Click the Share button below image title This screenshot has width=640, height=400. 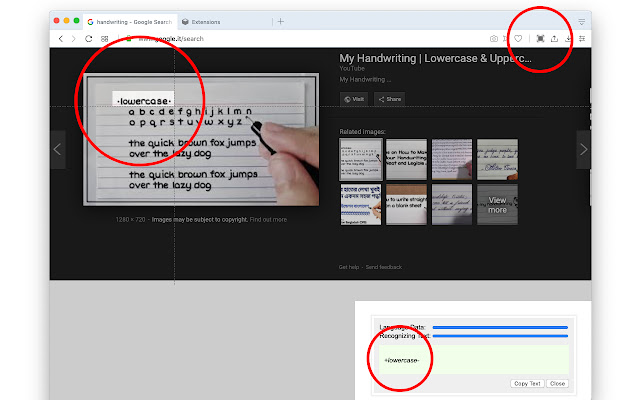click(x=389, y=99)
